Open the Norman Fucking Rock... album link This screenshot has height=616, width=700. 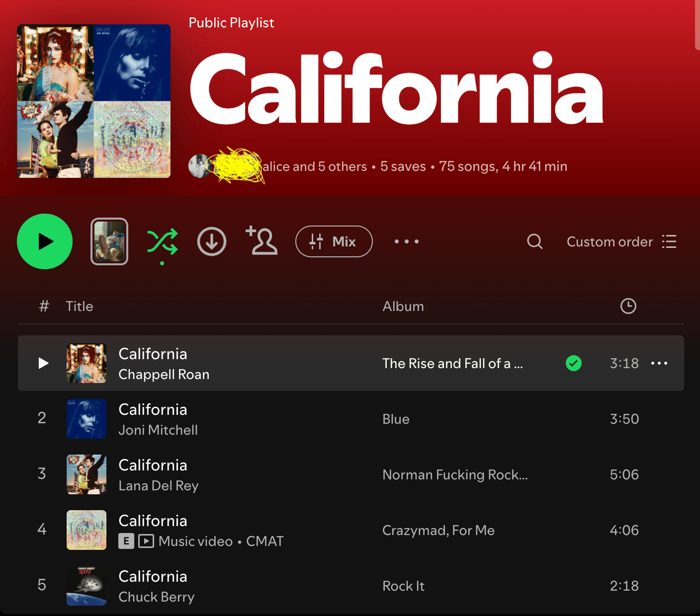tap(455, 475)
